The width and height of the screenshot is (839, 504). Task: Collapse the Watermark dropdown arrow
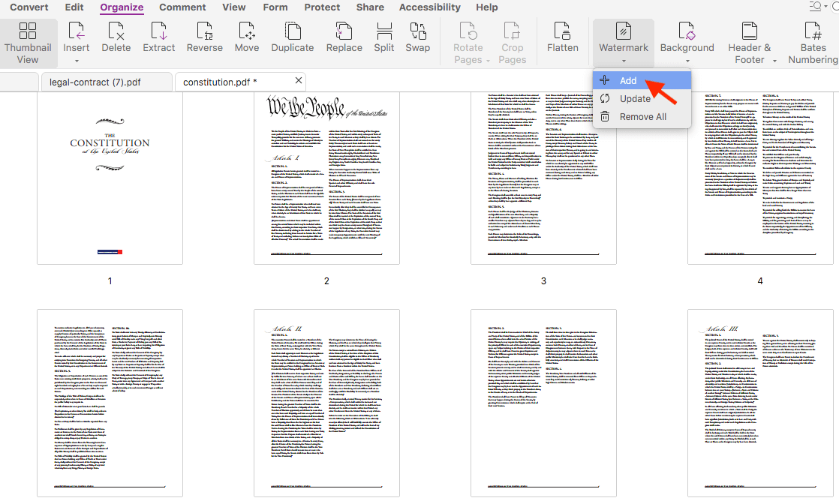(624, 61)
